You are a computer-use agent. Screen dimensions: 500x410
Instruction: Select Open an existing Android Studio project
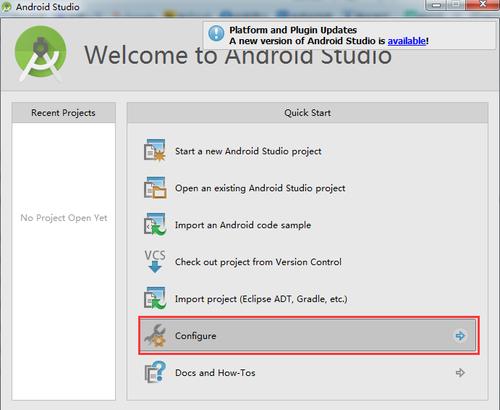click(260, 188)
